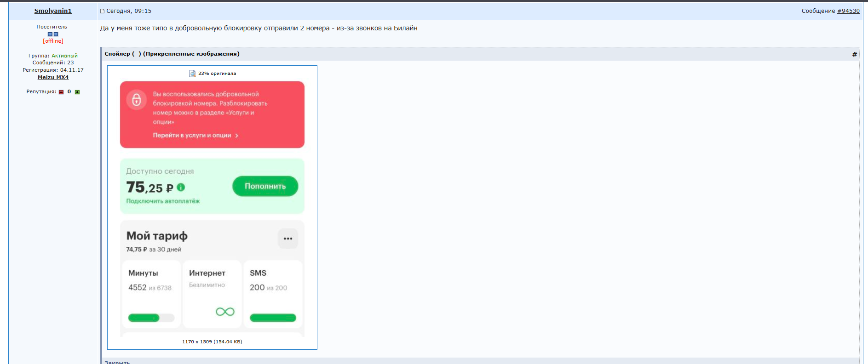Open the Smolyanin1 user profile
868x364 pixels.
[53, 11]
